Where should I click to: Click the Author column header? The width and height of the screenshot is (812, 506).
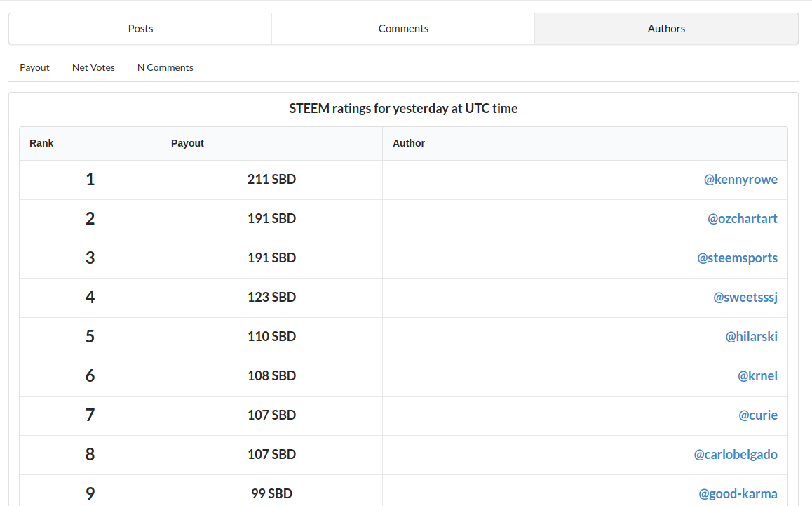(586, 144)
